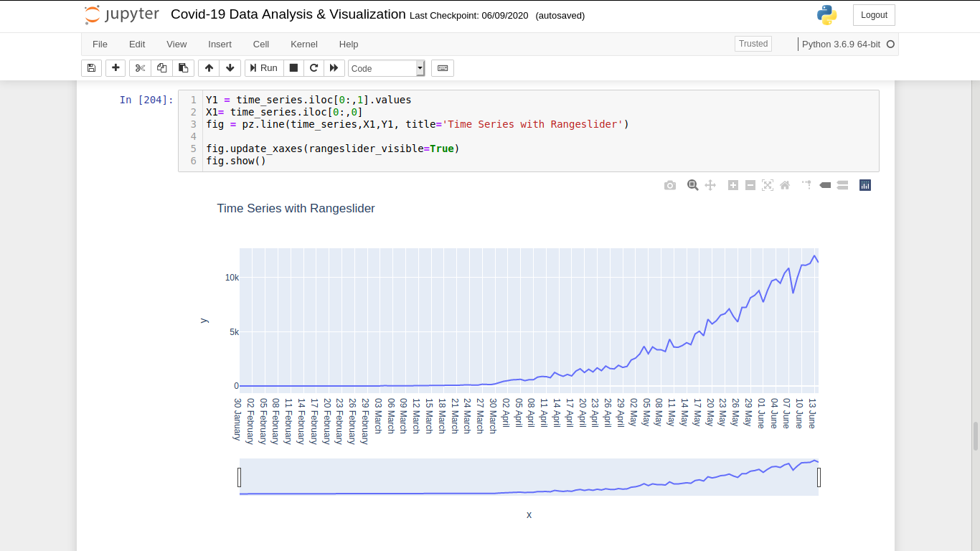The height and width of the screenshot is (551, 980).
Task: Open the Cell menu
Action: (260, 44)
